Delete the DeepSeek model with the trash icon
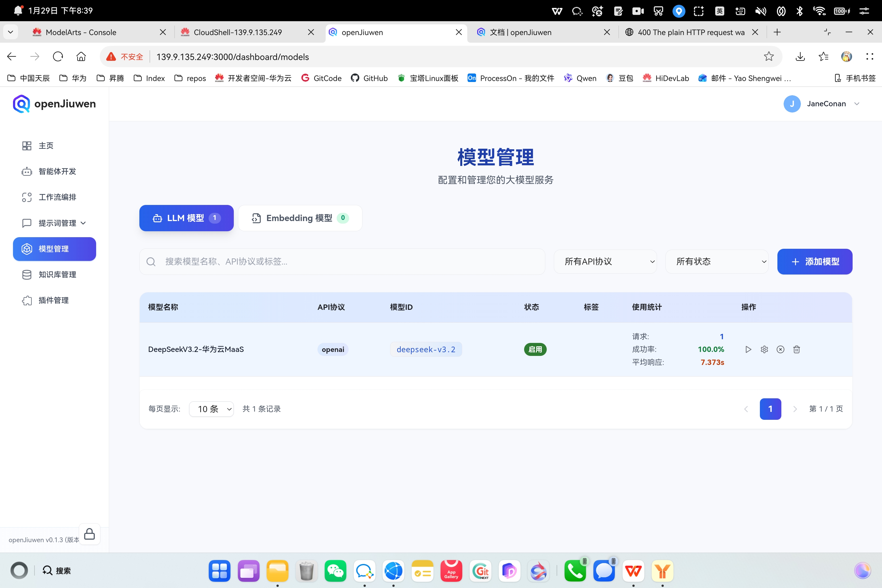 click(x=797, y=349)
